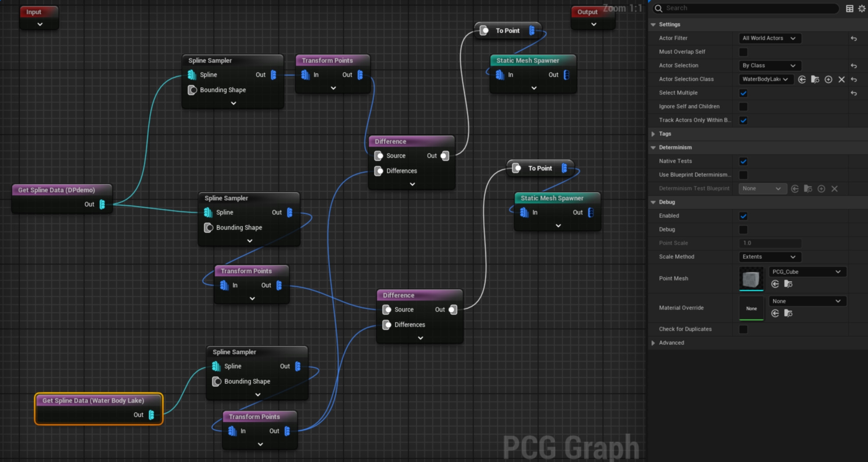The width and height of the screenshot is (868, 462).
Task: Enable Check for Duplicates option
Action: [743, 329]
